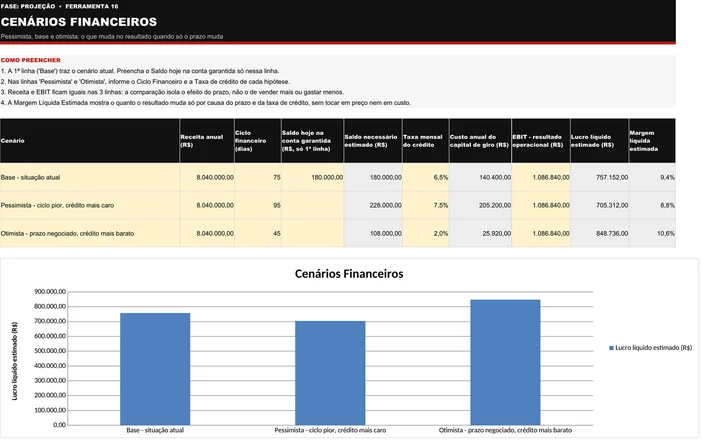Select the 'Receita anual (R$)' header
Screen dimensions: 702x441
pos(207,141)
